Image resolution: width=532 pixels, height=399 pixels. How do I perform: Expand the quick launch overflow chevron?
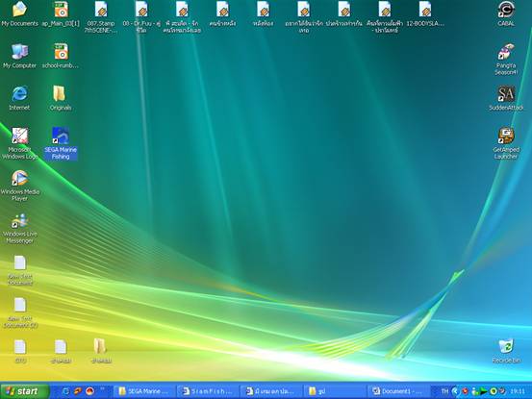tap(102, 389)
